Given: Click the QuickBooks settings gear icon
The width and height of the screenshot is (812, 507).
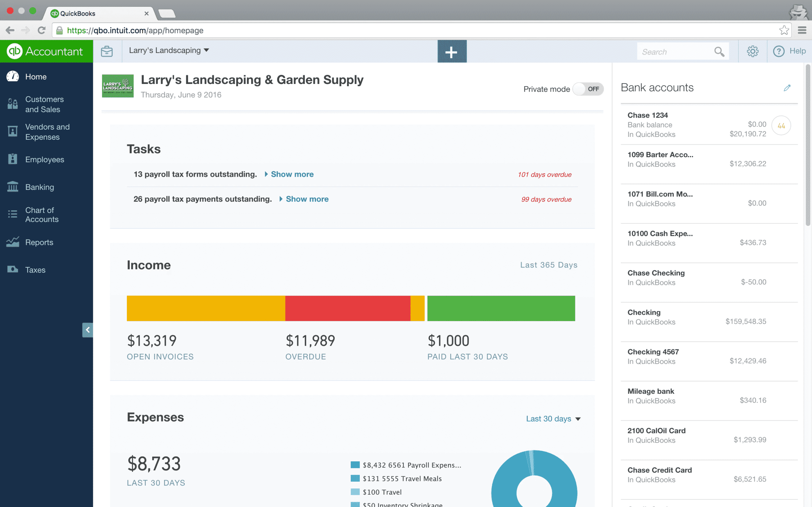Looking at the screenshot, I should [753, 52].
